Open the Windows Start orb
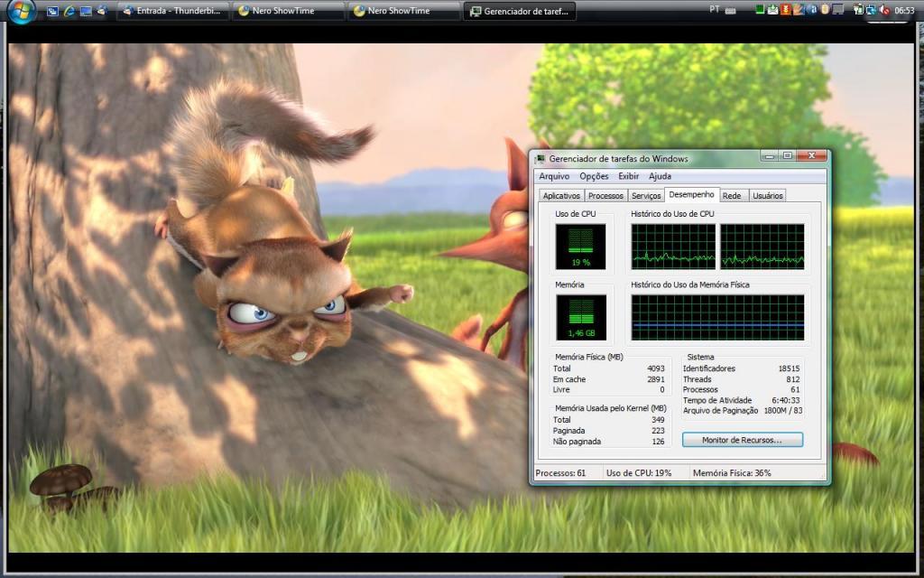Screen dimensions: 924x578 tap(20, 11)
